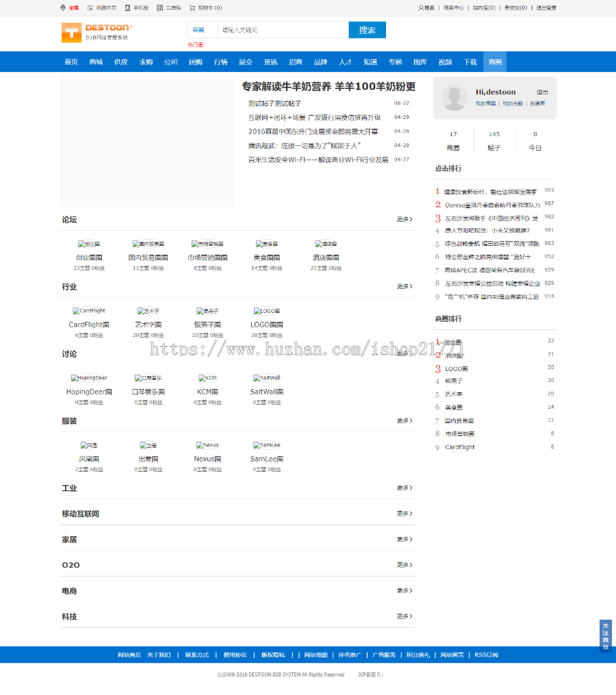Click the large empty banner slide area
This screenshot has width=616, height=695.
point(146,141)
